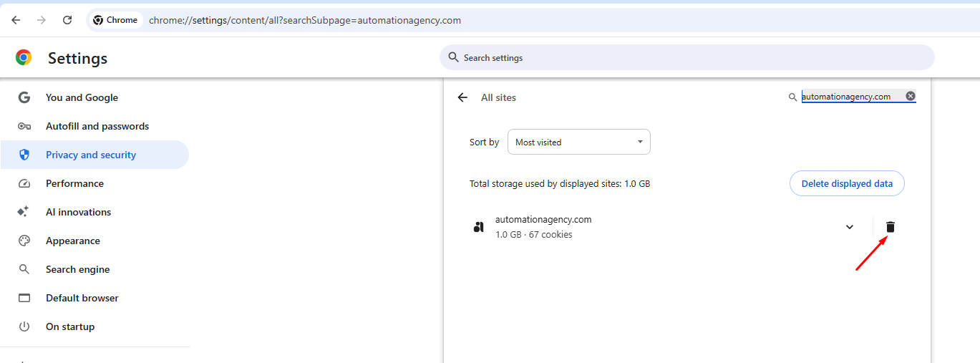Click the All sites heading

[x=498, y=97]
